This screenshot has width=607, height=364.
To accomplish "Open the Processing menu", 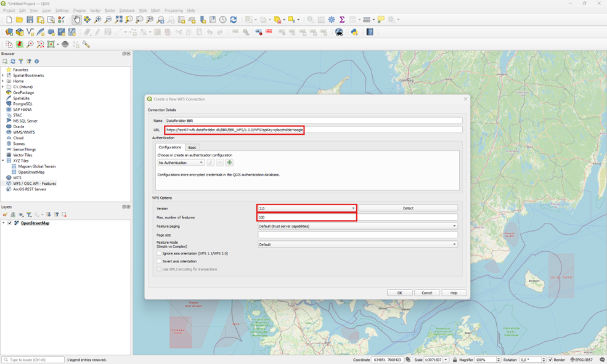I will [x=173, y=10].
